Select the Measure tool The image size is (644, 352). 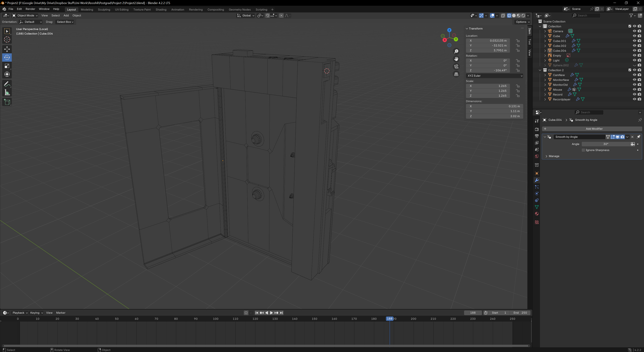[x=7, y=92]
